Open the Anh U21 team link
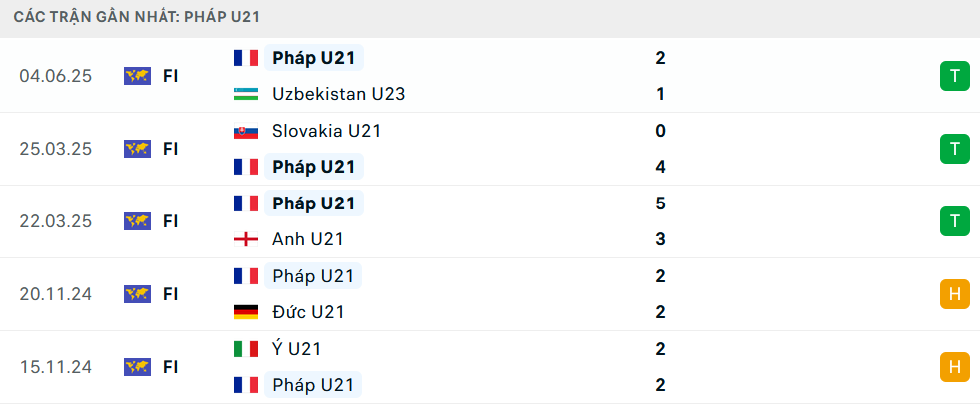 click(x=307, y=239)
